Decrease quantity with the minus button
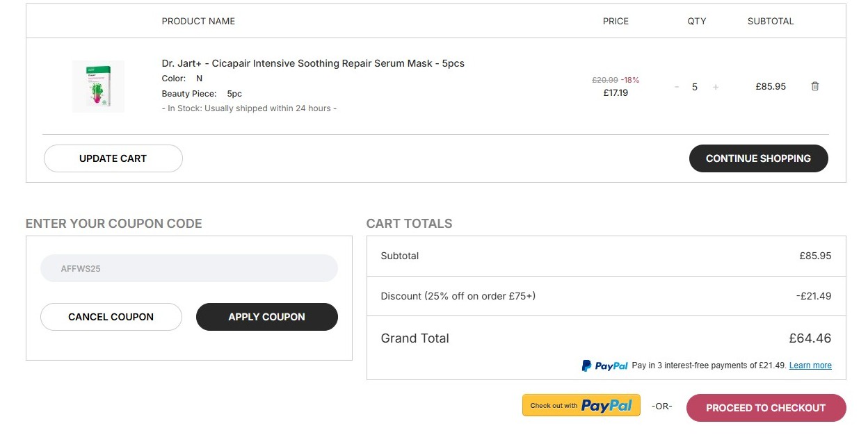Viewport: 868px width, 435px height. click(x=676, y=87)
